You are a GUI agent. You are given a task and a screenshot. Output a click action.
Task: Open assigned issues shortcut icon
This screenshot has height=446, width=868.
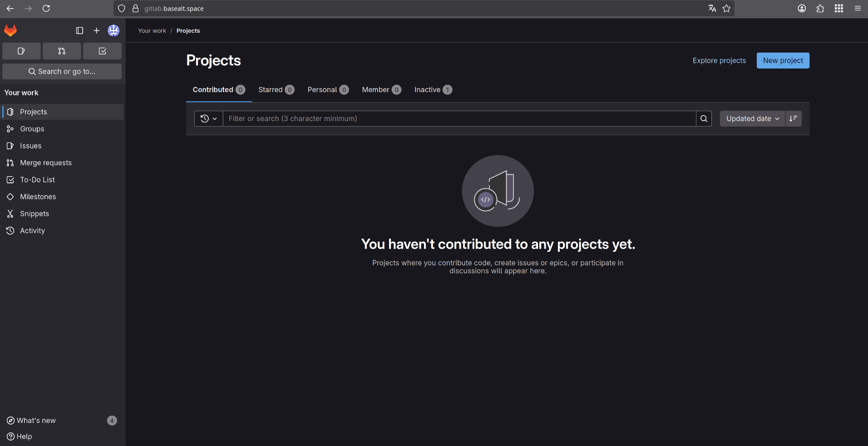pyautogui.click(x=21, y=51)
